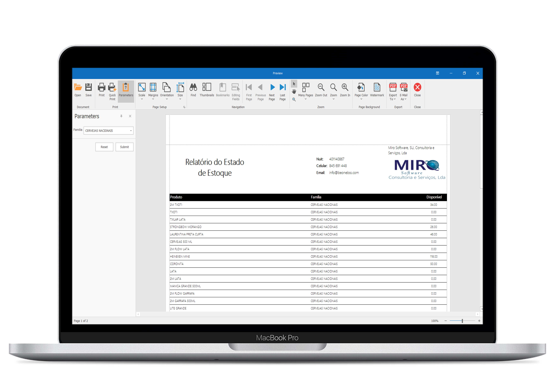Click the zoom slider minus icon
The width and height of the screenshot is (555, 392).
pyautogui.click(x=446, y=321)
